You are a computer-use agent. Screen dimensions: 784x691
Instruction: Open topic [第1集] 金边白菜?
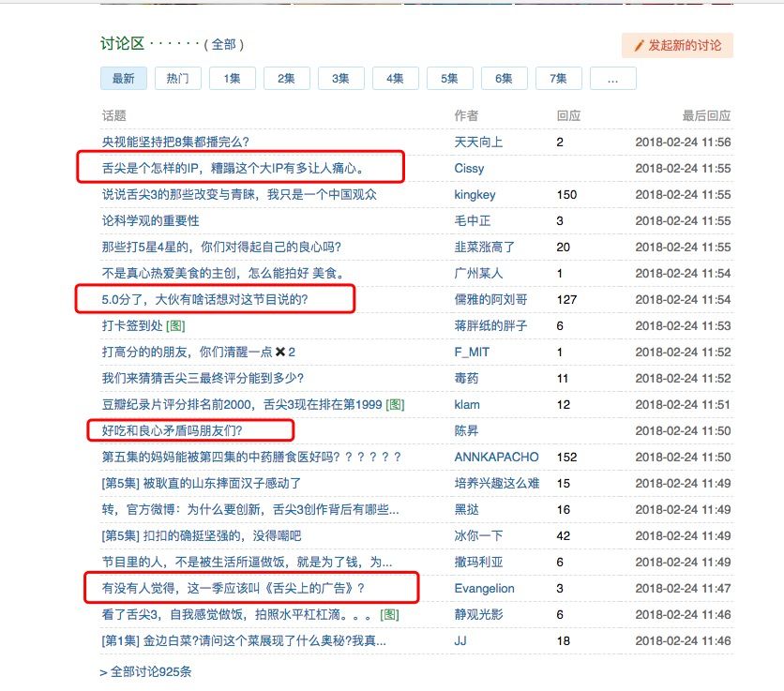244,640
